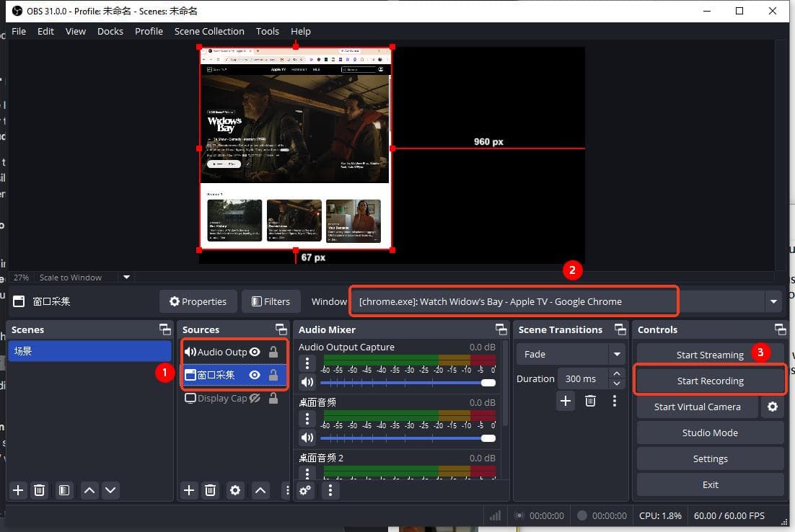The width and height of the screenshot is (795, 532).
Task: Open advanced audio properties gears icon
Action: (x=305, y=490)
